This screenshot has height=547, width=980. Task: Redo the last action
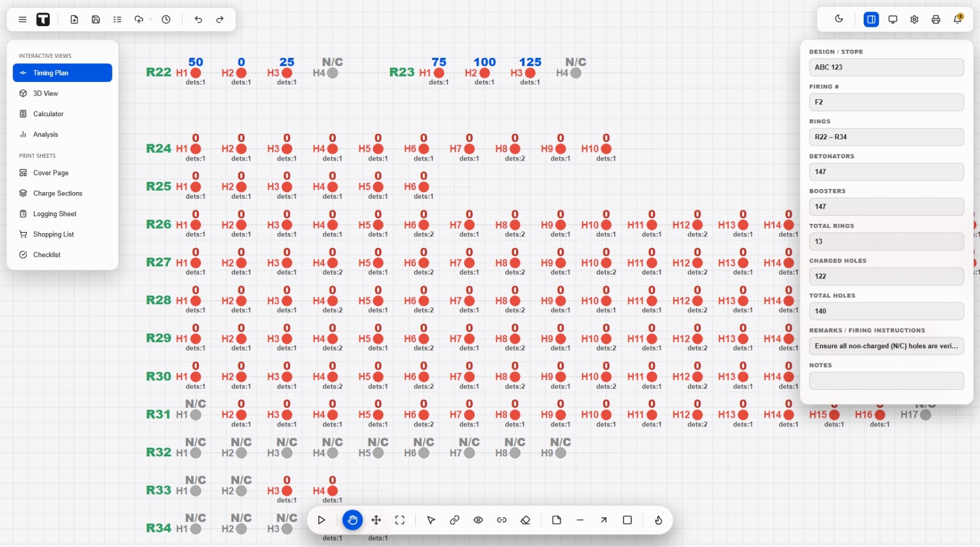220,20
